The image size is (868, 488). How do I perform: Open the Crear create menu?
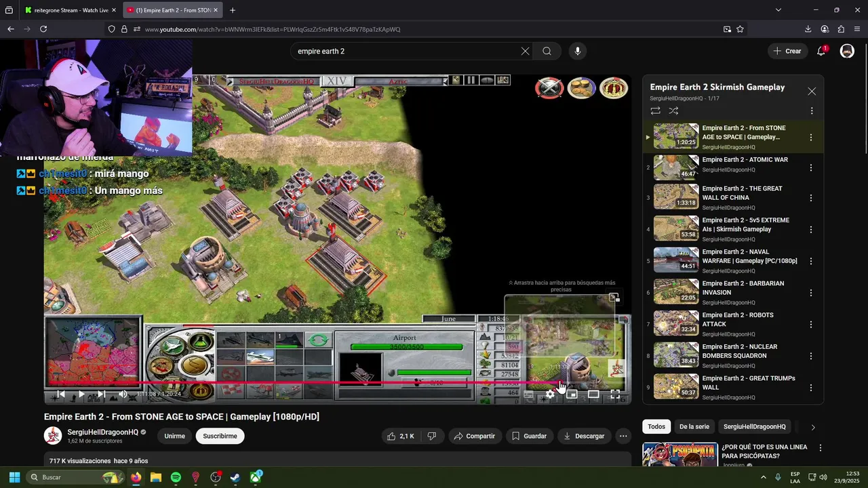[788, 51]
